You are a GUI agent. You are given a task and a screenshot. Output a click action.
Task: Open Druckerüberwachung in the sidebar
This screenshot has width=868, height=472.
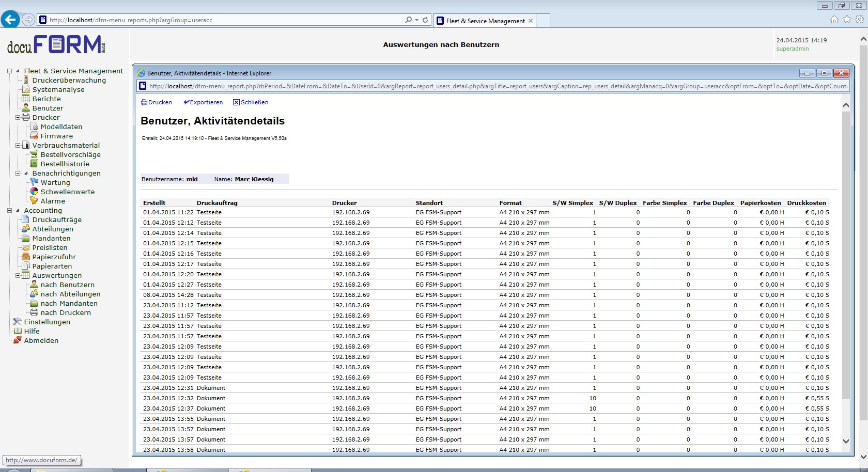(x=69, y=81)
